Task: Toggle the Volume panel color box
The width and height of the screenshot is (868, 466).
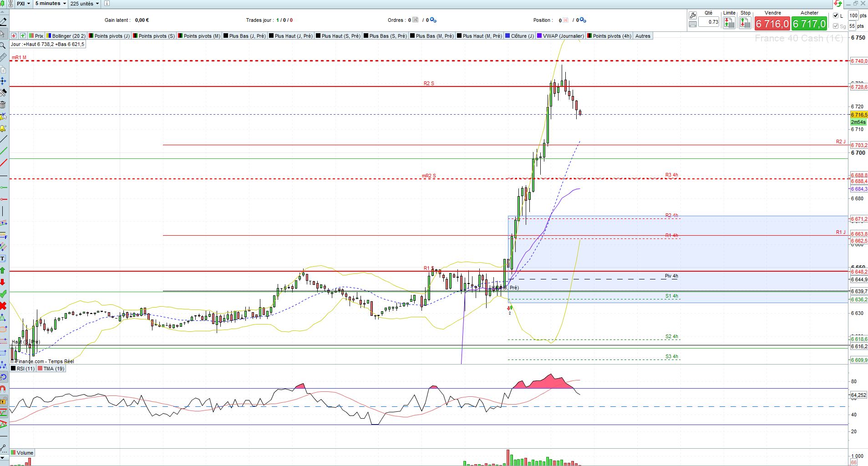Action: [14, 453]
